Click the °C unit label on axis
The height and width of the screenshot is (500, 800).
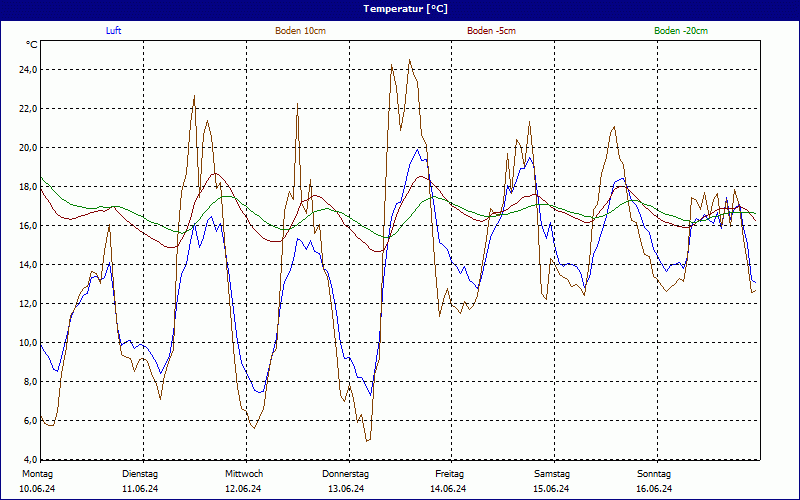(32, 45)
